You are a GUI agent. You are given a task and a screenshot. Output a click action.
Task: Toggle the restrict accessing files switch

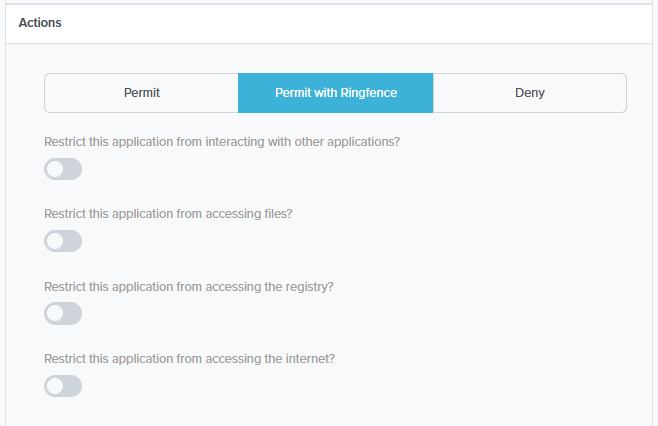click(x=63, y=241)
